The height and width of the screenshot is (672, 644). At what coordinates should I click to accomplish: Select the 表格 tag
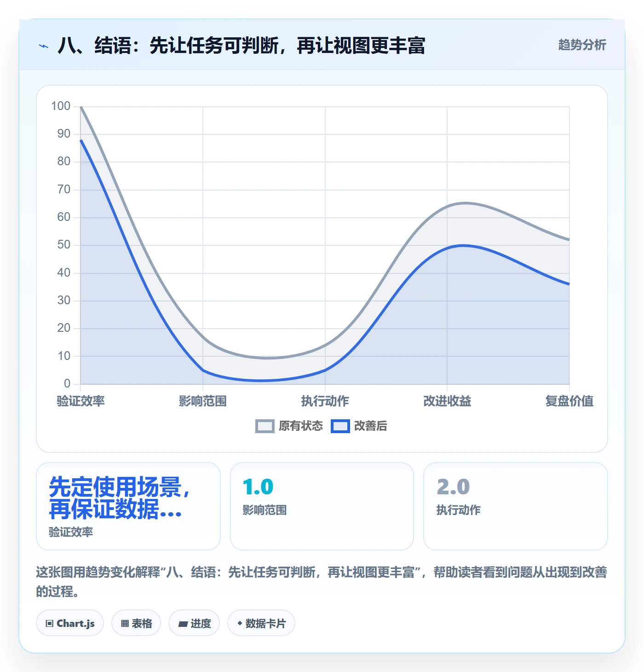(136, 623)
